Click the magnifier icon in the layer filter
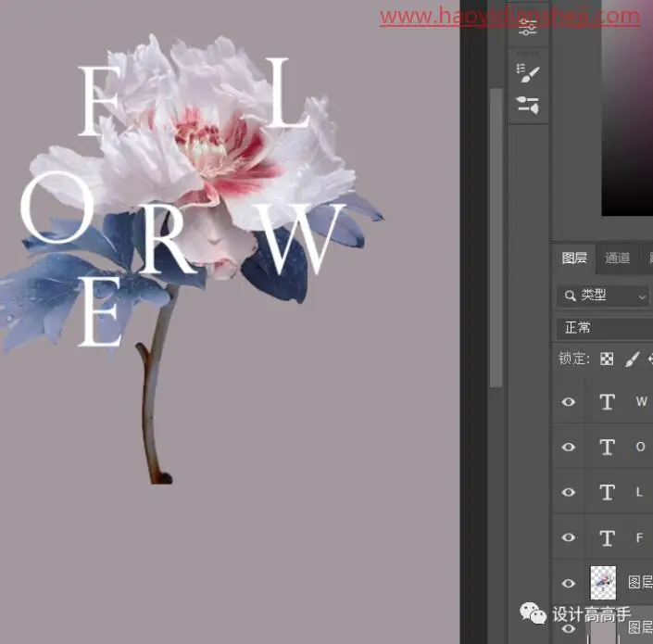Viewport: 653px width, 644px height. (570, 296)
